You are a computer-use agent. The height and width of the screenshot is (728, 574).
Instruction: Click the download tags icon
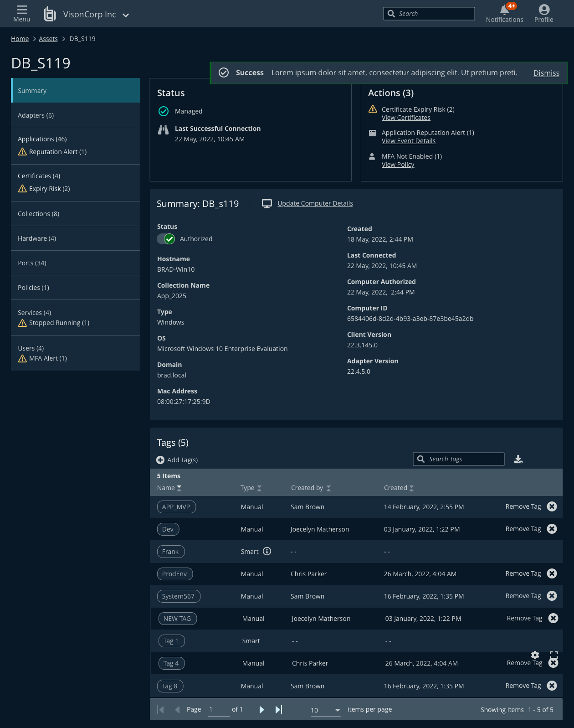pos(518,460)
